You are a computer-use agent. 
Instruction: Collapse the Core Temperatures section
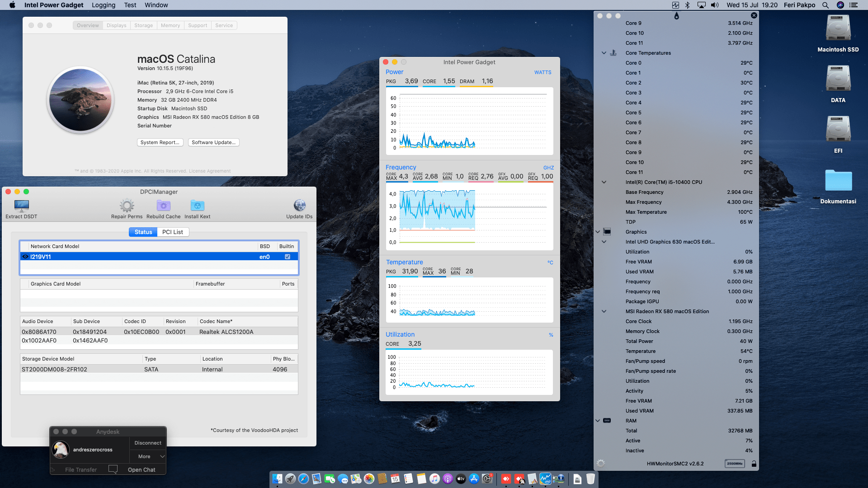[x=604, y=53]
